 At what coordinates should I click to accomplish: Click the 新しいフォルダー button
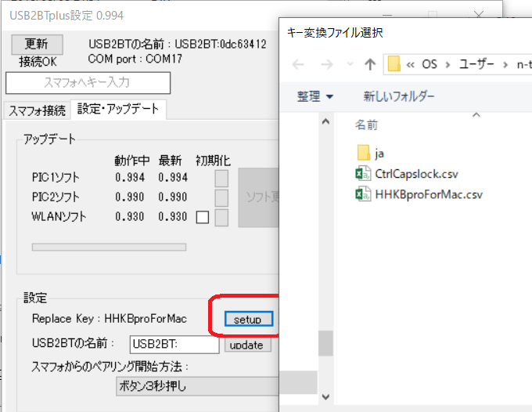[399, 96]
